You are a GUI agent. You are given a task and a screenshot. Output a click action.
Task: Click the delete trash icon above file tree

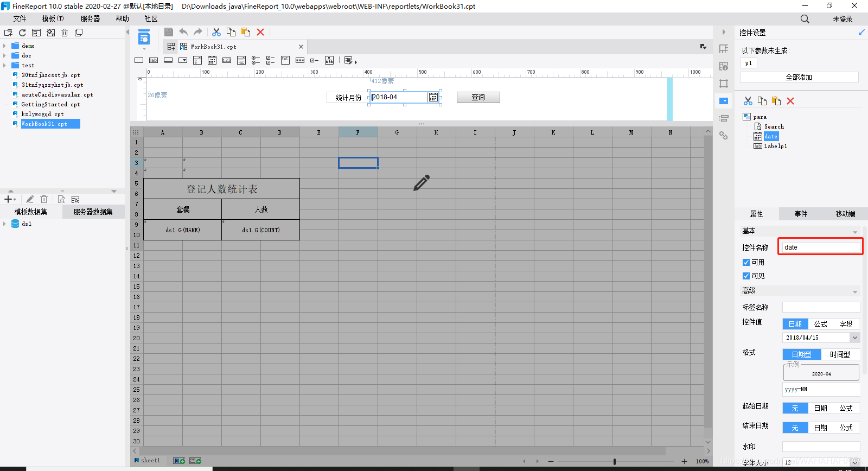tap(65, 33)
